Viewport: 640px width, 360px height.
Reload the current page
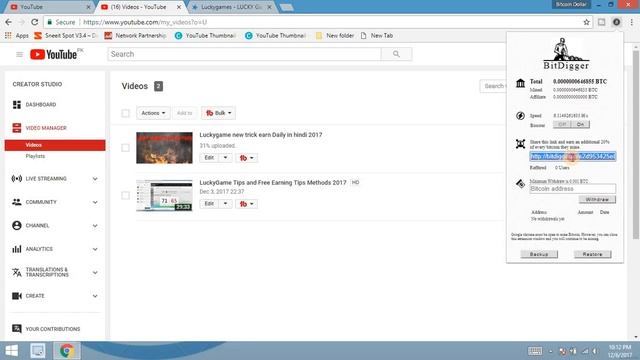pyautogui.click(x=35, y=22)
